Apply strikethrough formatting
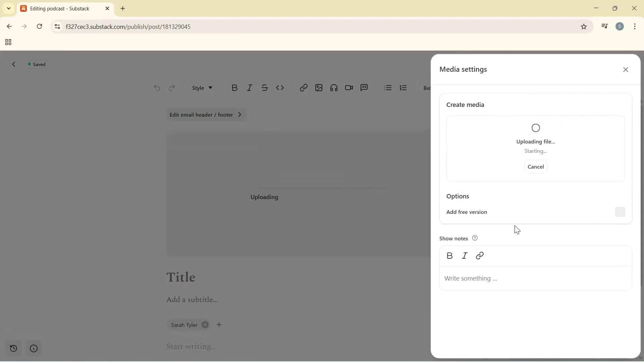 (x=265, y=87)
